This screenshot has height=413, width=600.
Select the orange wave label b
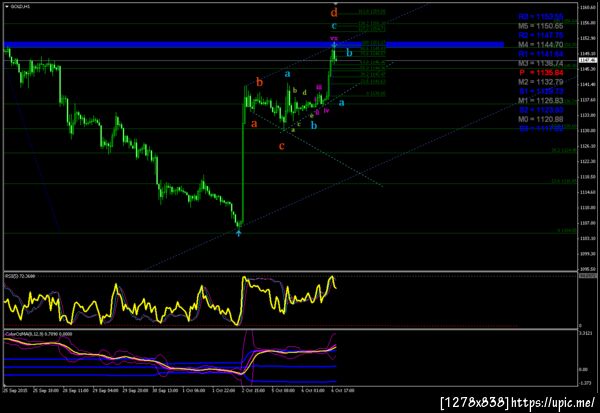[x=259, y=82]
